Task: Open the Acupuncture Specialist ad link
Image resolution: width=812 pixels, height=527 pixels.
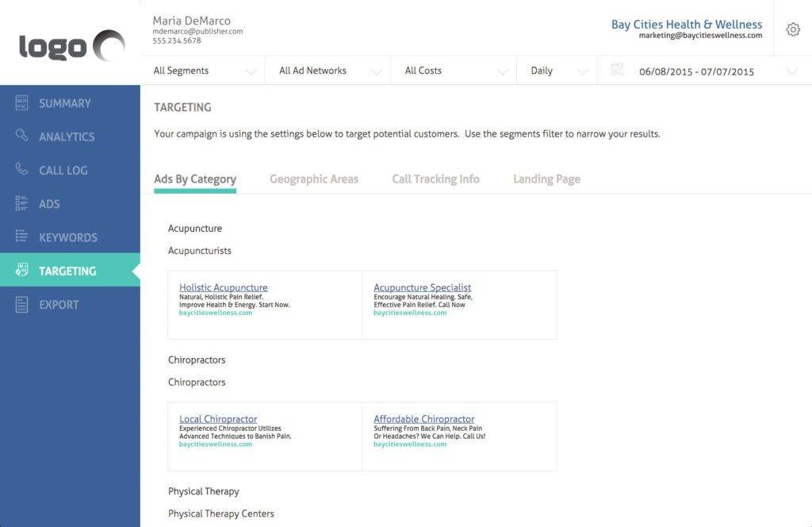Action: pyautogui.click(x=422, y=287)
